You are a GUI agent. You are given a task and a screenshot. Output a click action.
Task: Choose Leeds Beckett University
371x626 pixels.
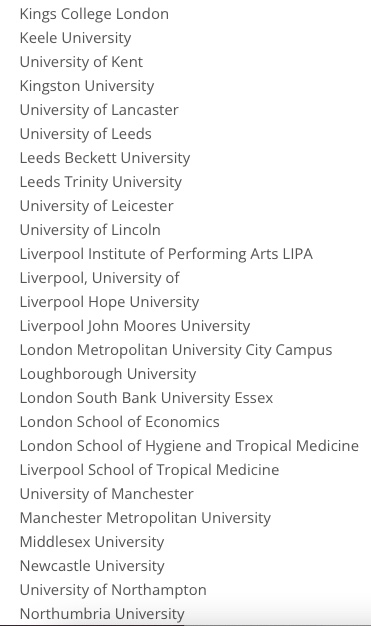click(x=105, y=158)
